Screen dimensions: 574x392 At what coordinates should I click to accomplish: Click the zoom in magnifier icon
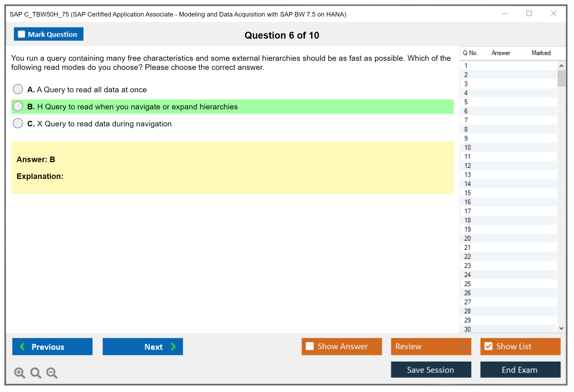(19, 373)
